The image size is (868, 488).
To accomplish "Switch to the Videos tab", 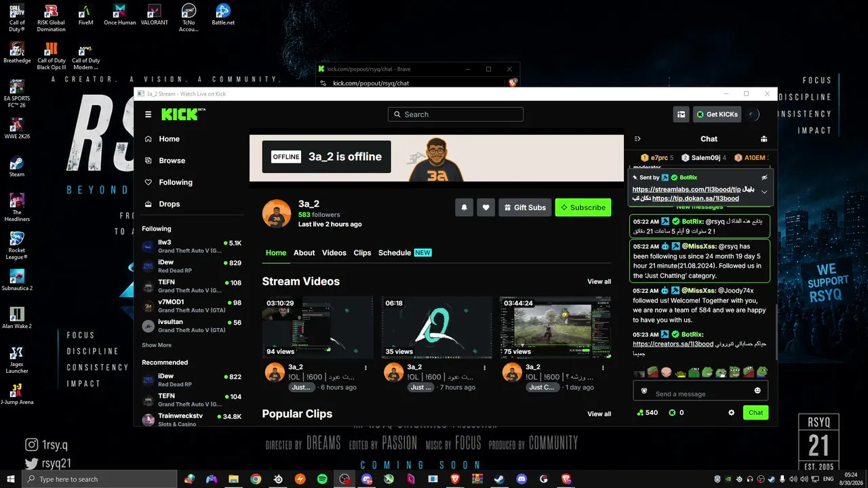I will (x=334, y=253).
